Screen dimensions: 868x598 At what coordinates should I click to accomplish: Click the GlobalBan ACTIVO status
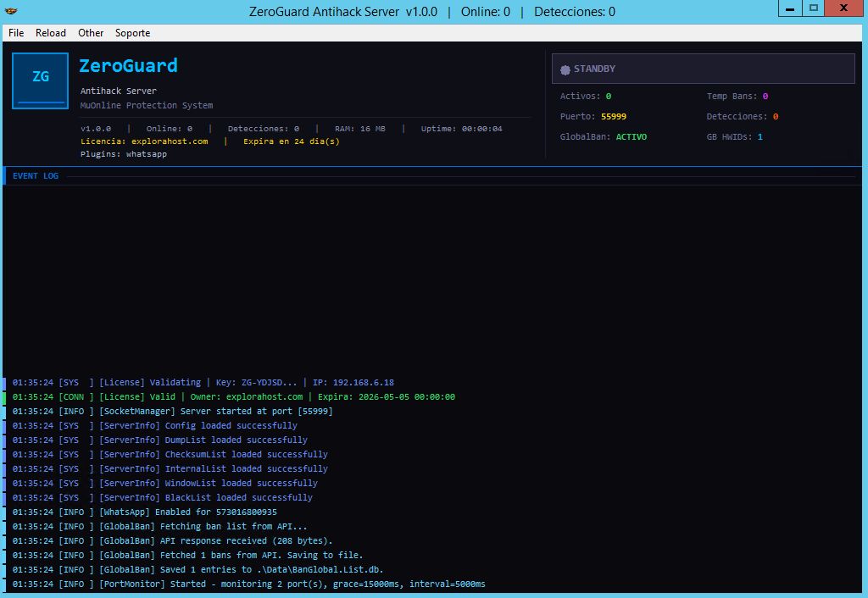pyautogui.click(x=631, y=137)
